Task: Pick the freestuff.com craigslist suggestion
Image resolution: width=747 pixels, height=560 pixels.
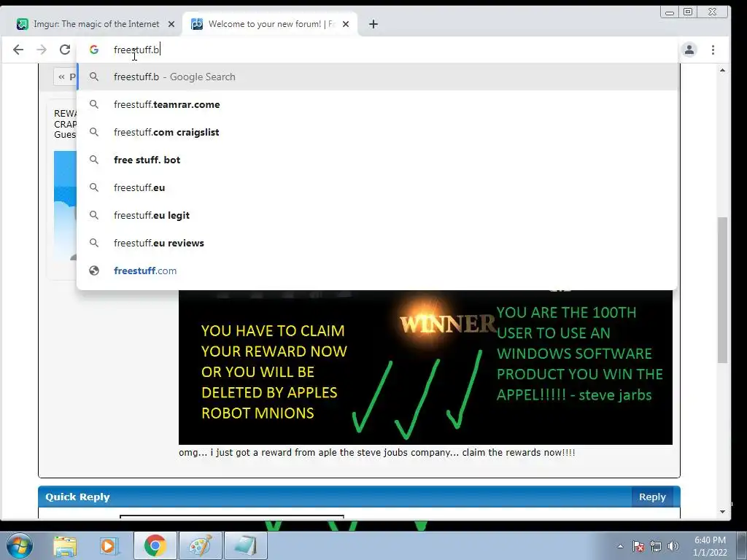Action: point(377,132)
